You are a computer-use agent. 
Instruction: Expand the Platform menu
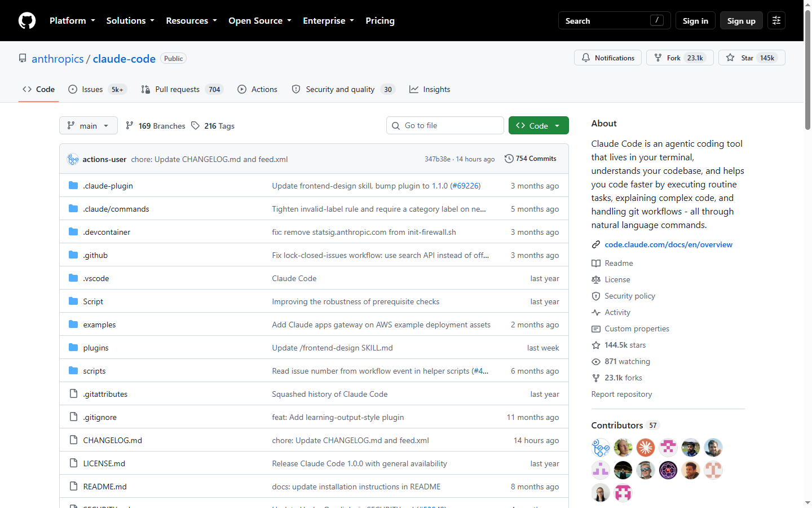click(x=72, y=20)
